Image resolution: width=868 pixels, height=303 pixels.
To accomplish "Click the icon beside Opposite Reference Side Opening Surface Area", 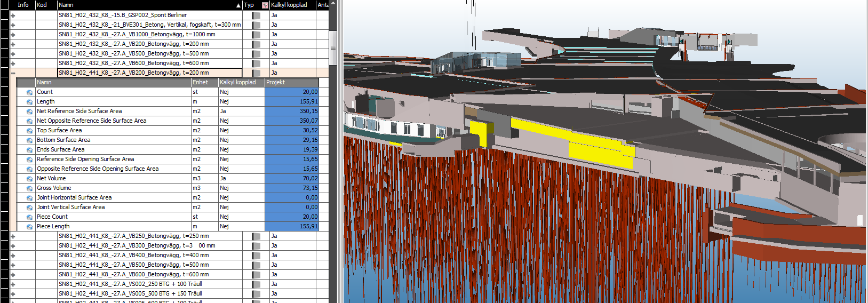I will 29,169.
